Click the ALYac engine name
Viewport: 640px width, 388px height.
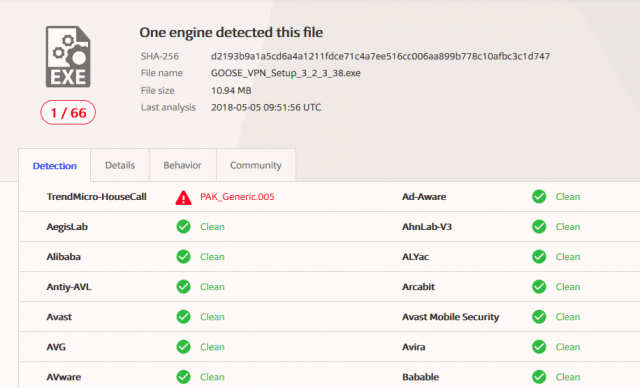(416, 257)
